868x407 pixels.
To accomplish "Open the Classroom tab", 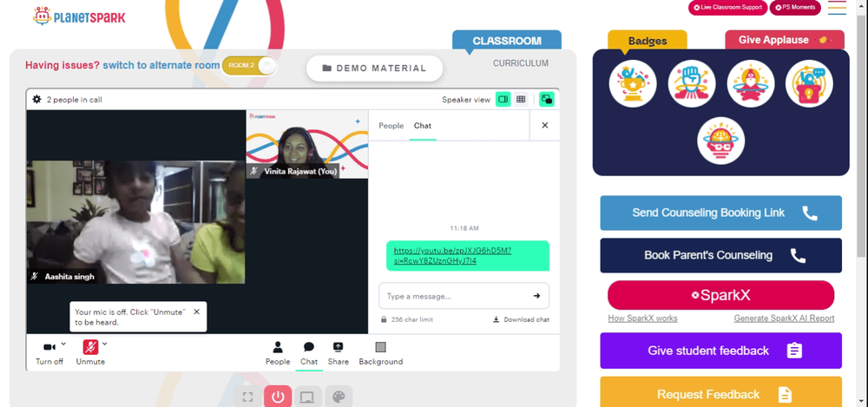I will (x=507, y=41).
